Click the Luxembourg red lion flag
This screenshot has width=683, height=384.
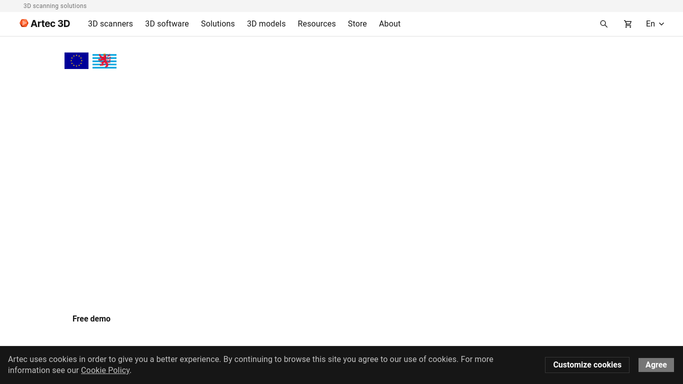[105, 61]
